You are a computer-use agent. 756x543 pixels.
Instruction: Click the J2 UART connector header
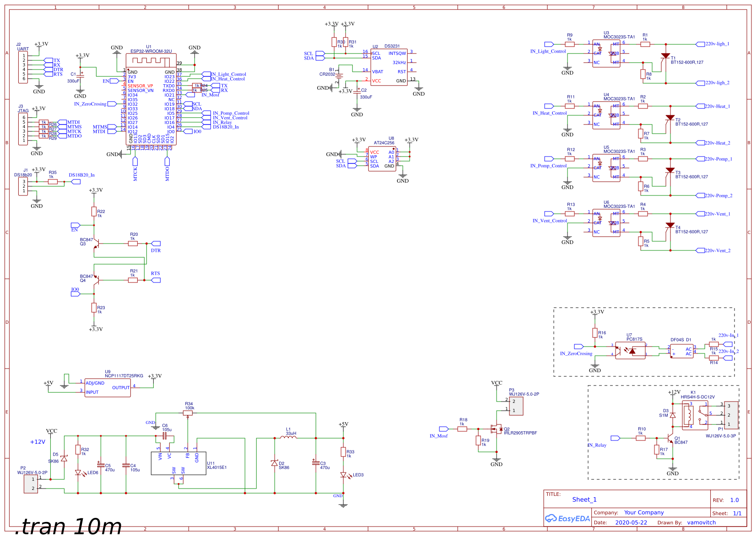pos(23,67)
